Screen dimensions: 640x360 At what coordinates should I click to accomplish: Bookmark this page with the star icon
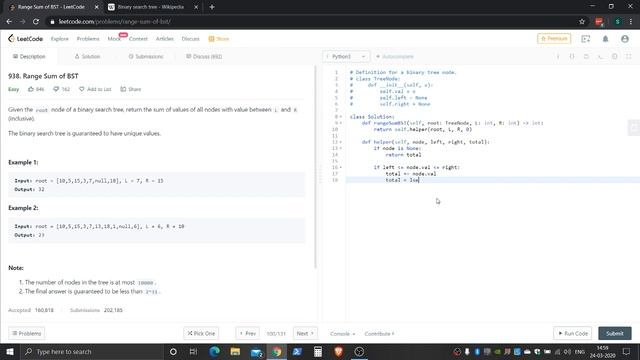click(582, 22)
